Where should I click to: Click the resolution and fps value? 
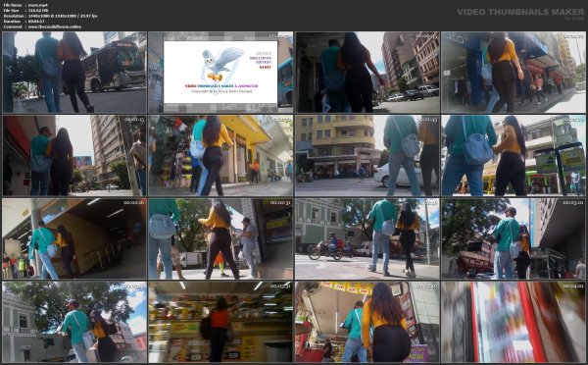pyautogui.click(x=63, y=16)
